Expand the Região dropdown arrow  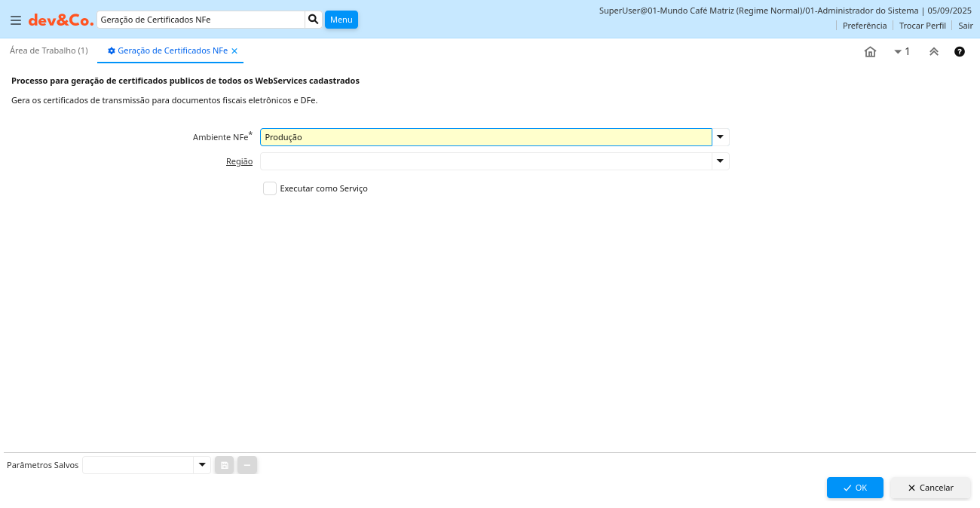tap(721, 161)
